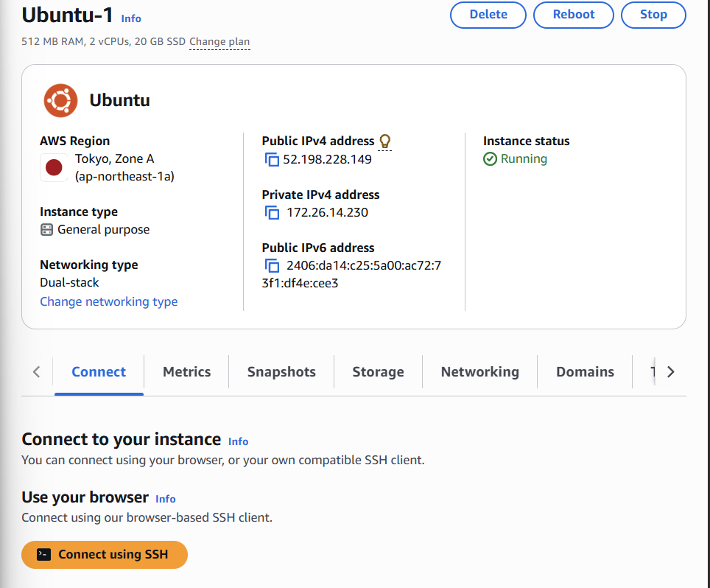Screen dimensions: 710x588
Task: Switch to the Snapshots tab
Action: point(281,372)
